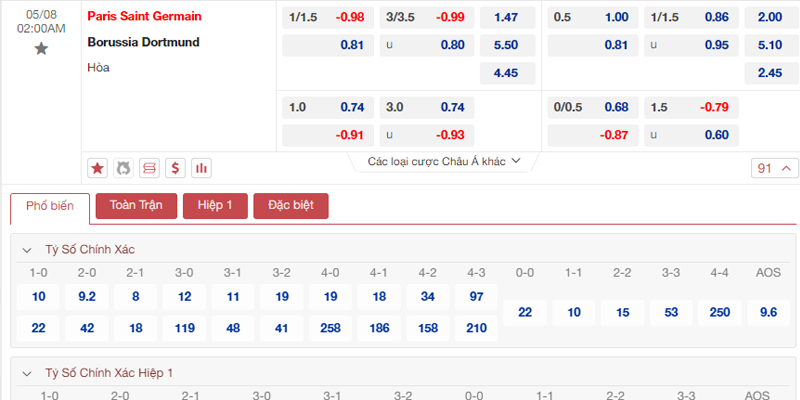This screenshot has height=400, width=800.
Task: Select correct score 4-3 odds 97
Action: point(476,297)
